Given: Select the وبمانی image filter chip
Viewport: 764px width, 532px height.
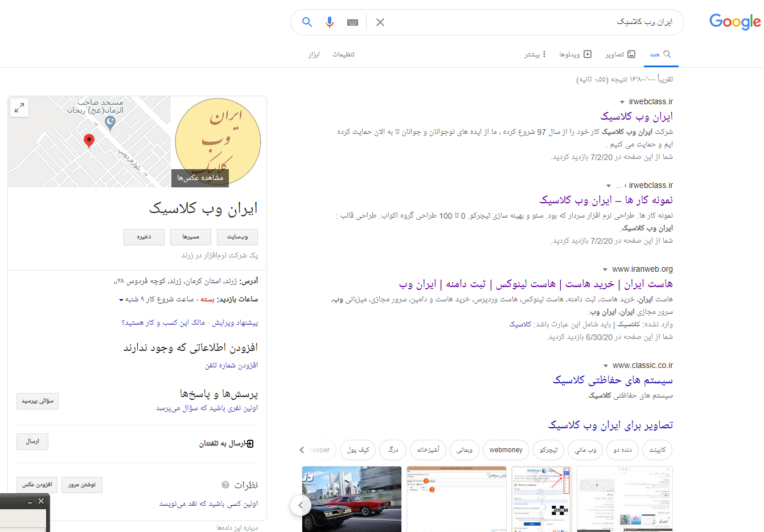Looking at the screenshot, I should coord(464,450).
